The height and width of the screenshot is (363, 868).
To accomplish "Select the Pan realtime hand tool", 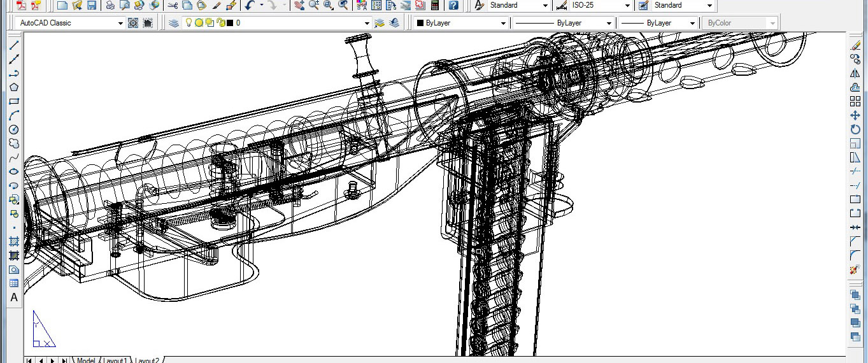I will coord(299,5).
